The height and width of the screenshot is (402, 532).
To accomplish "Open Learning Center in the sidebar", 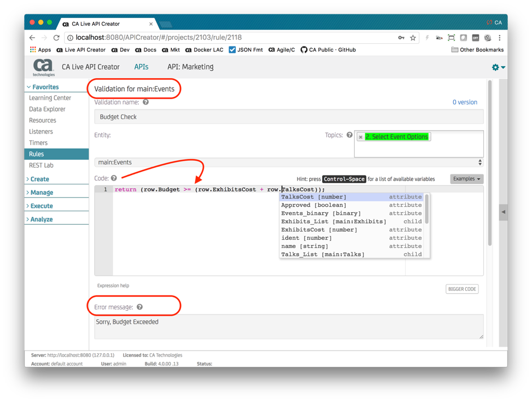I will point(50,98).
